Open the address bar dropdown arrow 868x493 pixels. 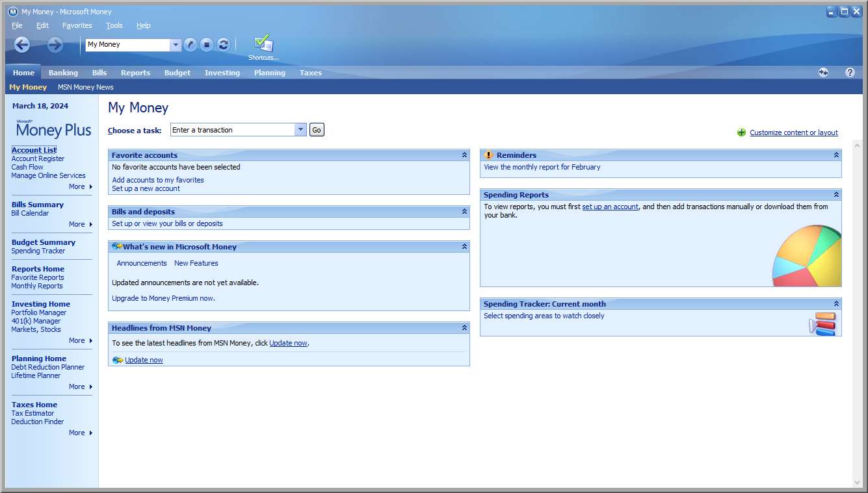(x=176, y=45)
